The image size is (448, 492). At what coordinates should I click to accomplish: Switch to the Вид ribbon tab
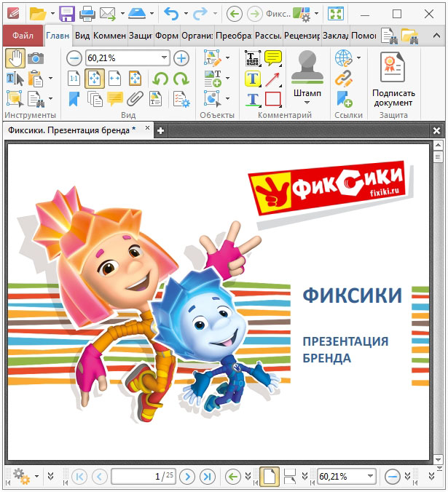pos(82,35)
